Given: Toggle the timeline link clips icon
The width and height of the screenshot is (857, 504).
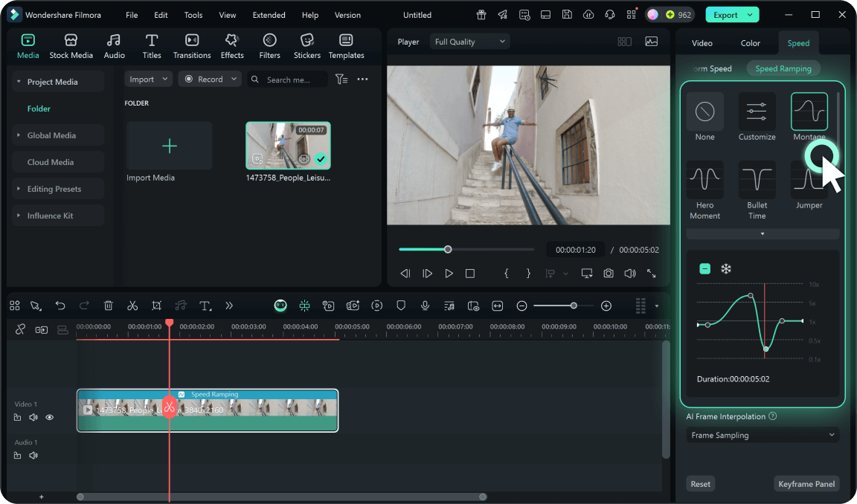Looking at the screenshot, I should pos(20,329).
